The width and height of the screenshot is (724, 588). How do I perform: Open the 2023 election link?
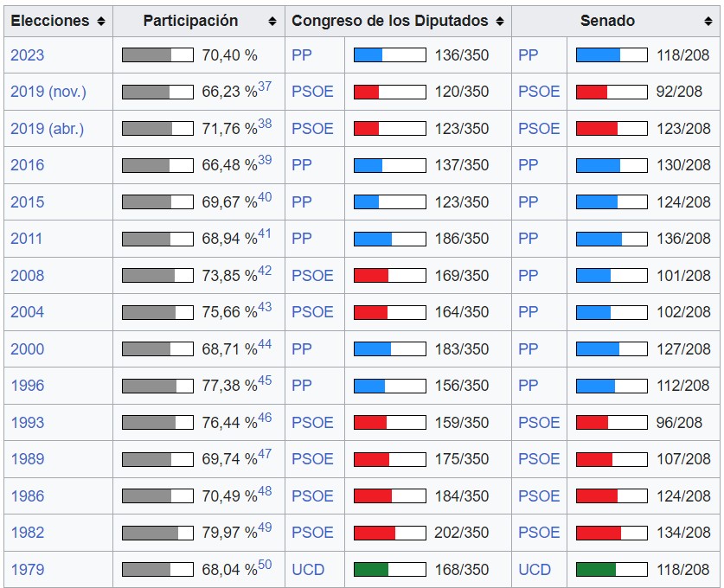point(27,55)
